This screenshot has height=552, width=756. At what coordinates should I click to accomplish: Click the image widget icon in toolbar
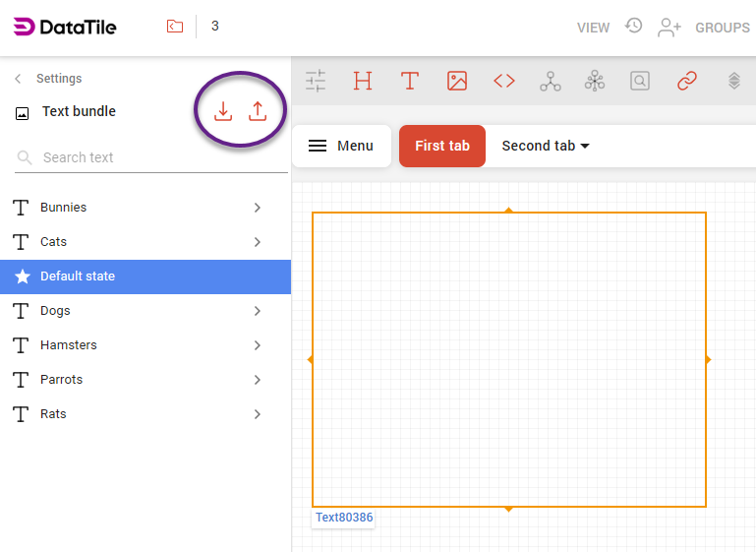457,82
